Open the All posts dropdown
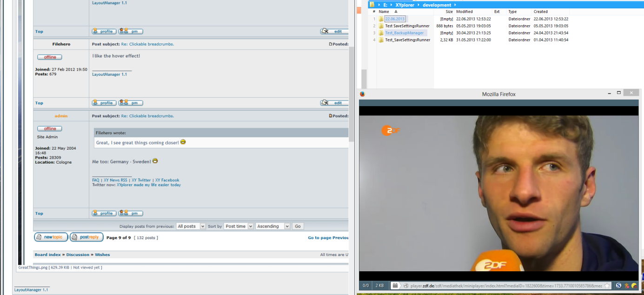The height and width of the screenshot is (295, 644). [191, 226]
